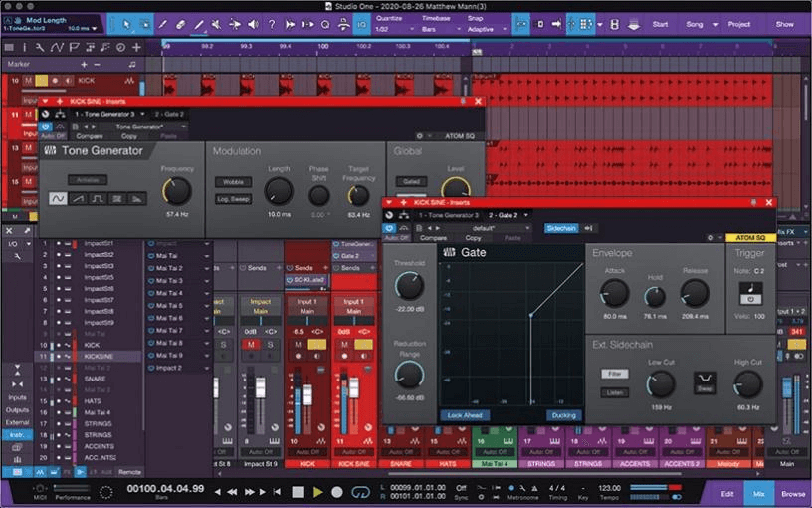Select the Listen speaker tool
812x508 pixels.
tap(253, 24)
